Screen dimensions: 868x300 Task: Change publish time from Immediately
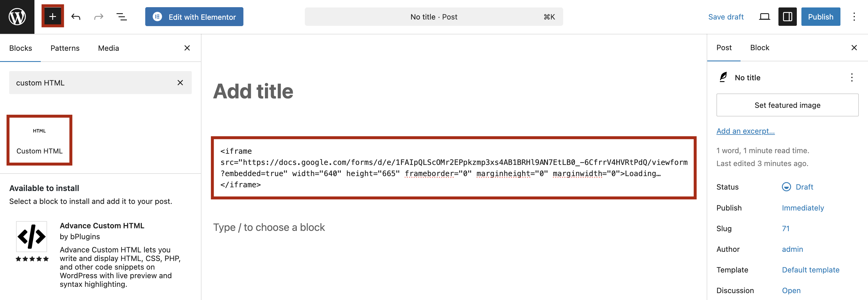pos(803,208)
